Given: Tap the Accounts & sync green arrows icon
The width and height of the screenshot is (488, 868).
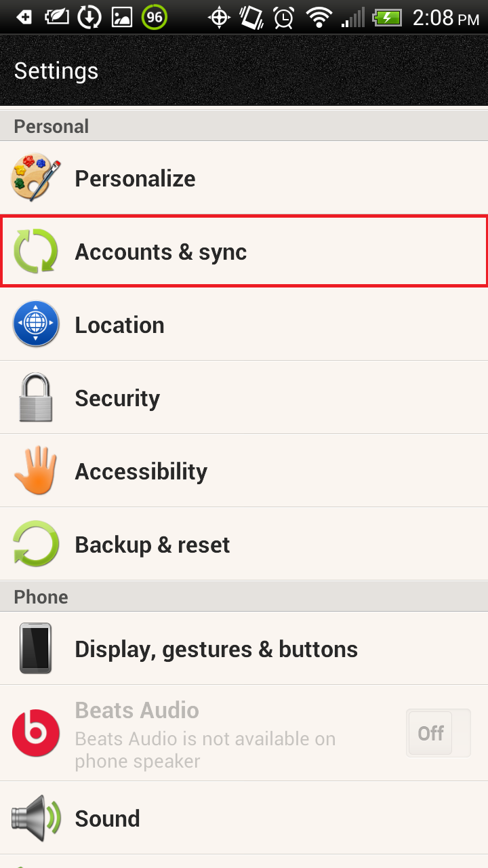Looking at the screenshot, I should [36, 252].
